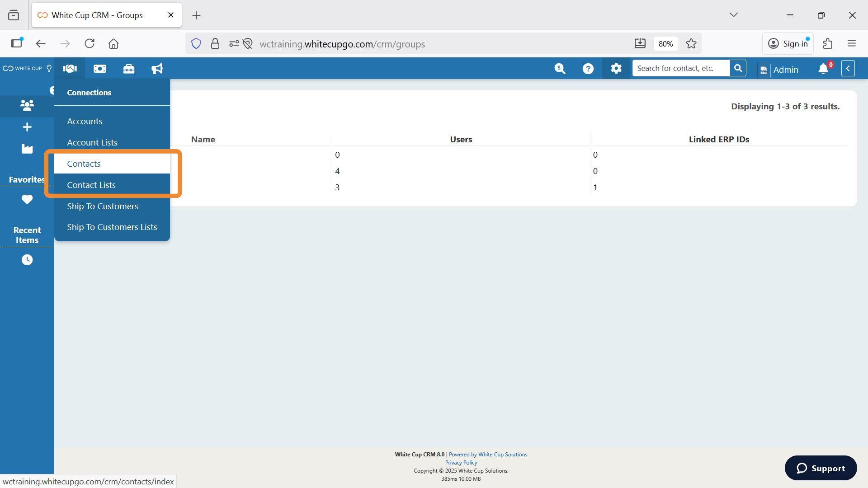
Task: Open the briefcase toolbox icon menu
Action: (129, 69)
